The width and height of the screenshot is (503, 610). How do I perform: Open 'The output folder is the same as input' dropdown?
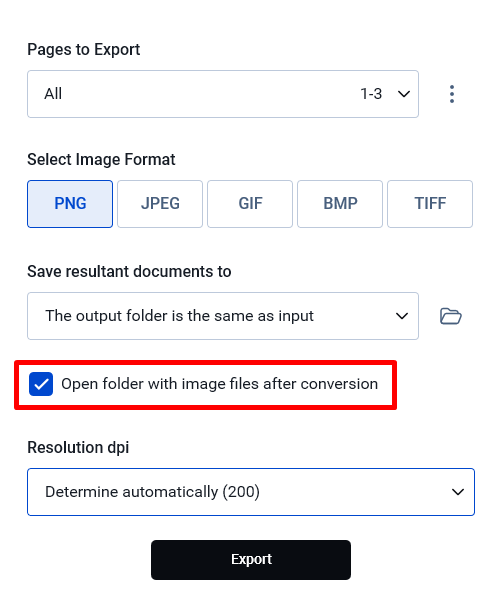click(223, 316)
